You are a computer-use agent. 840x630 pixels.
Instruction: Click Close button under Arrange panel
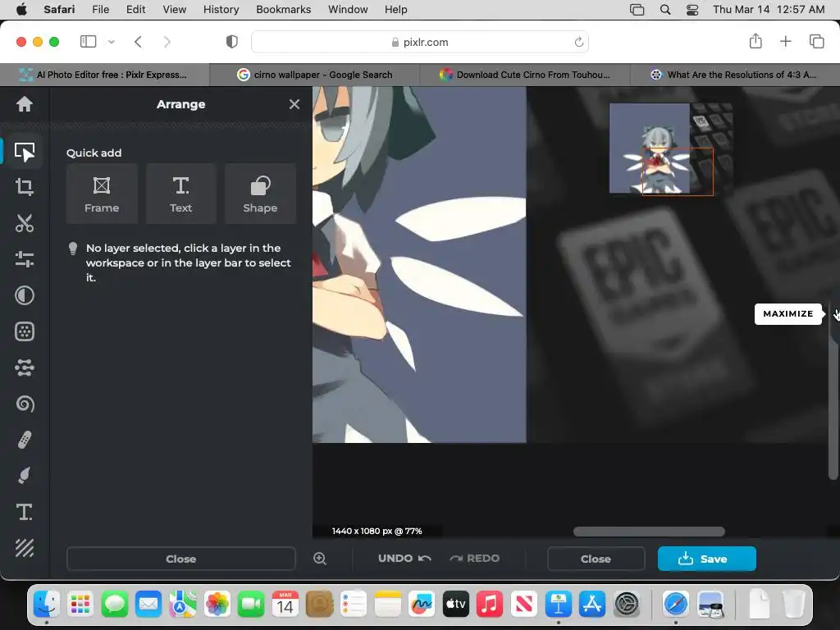181,559
